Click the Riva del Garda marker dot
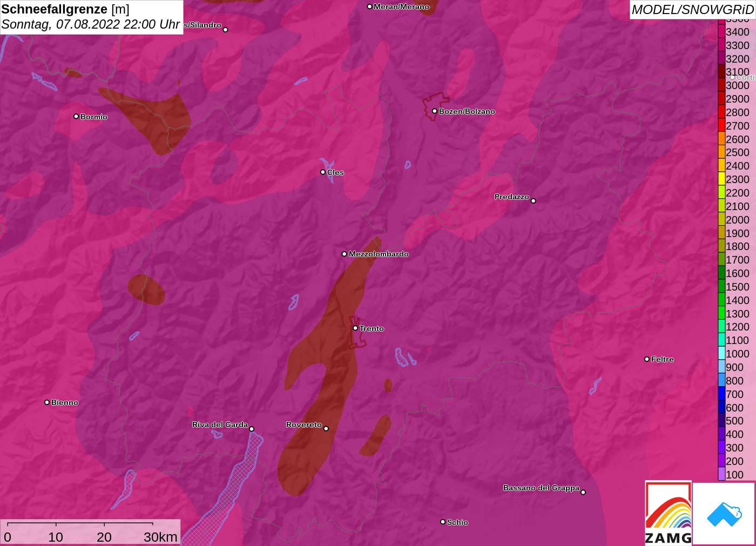756x546 pixels. click(x=252, y=429)
